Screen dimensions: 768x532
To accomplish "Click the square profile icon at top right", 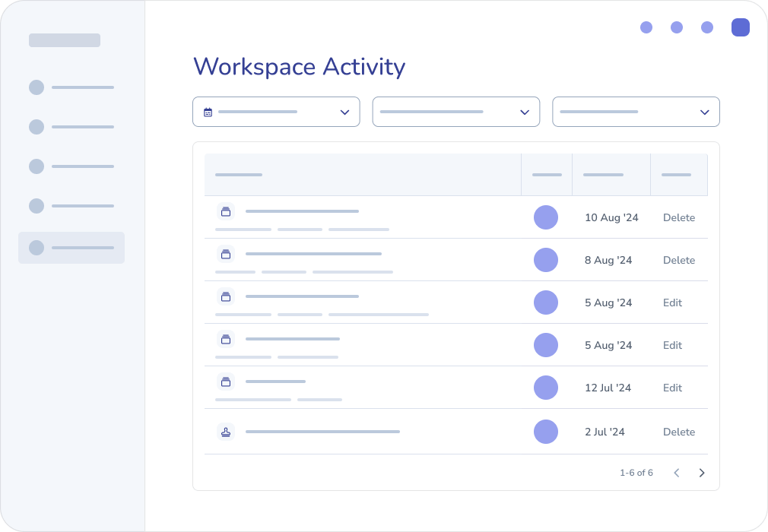I will [740, 27].
